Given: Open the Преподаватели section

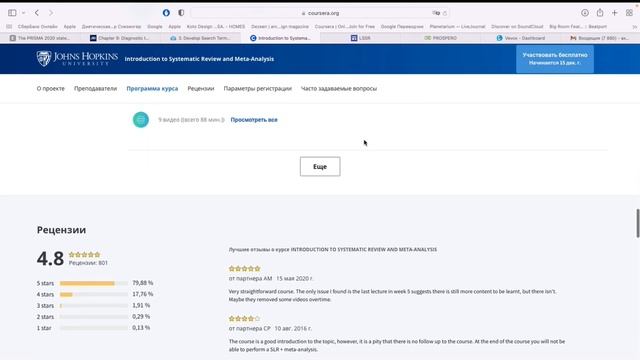Looking at the screenshot, I should [96, 89].
